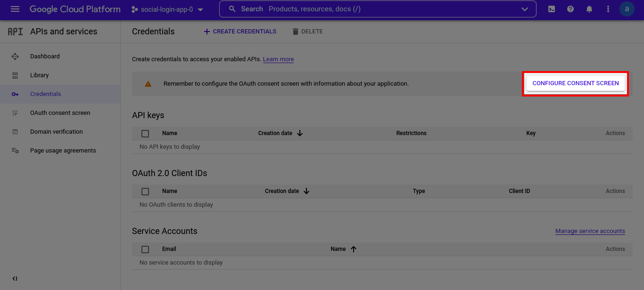Click the Restrictions column header
Viewport: 644px width, 290px height.
[412, 133]
